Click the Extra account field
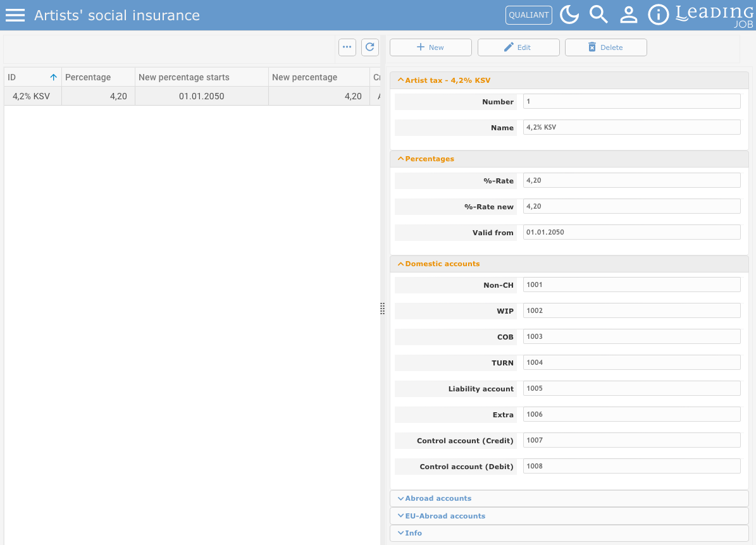This screenshot has width=756, height=545. click(631, 414)
